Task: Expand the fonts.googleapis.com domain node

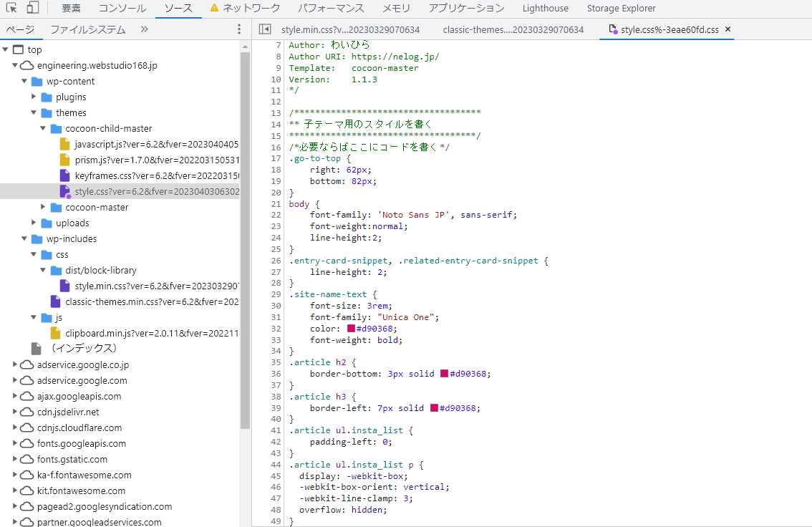Action: point(14,443)
